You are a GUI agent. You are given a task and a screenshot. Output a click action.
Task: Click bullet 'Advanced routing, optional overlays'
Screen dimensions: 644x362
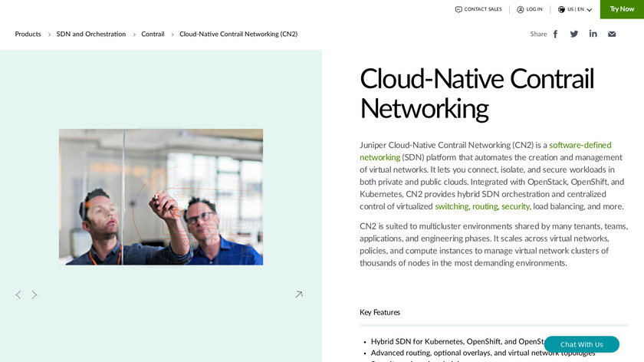483,353
